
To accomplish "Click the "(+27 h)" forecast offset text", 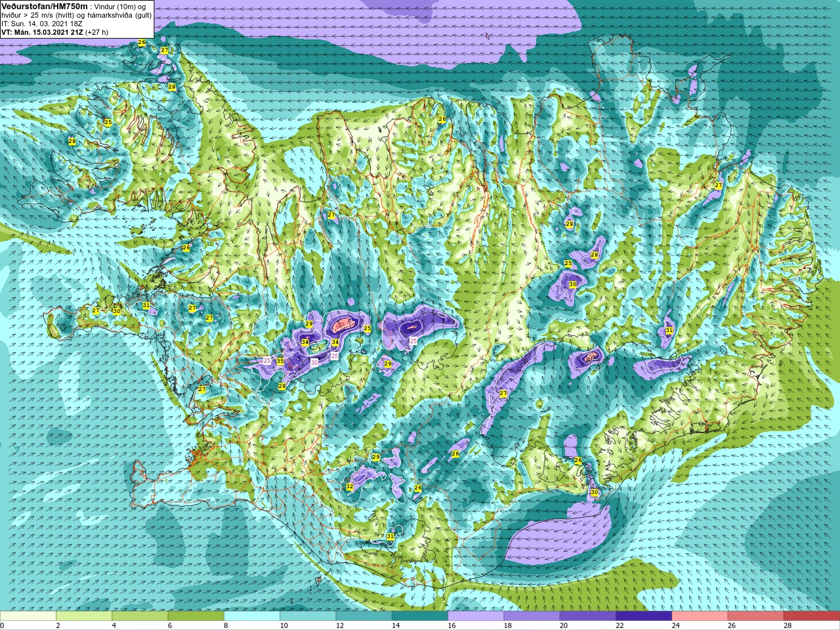I will (x=98, y=32).
